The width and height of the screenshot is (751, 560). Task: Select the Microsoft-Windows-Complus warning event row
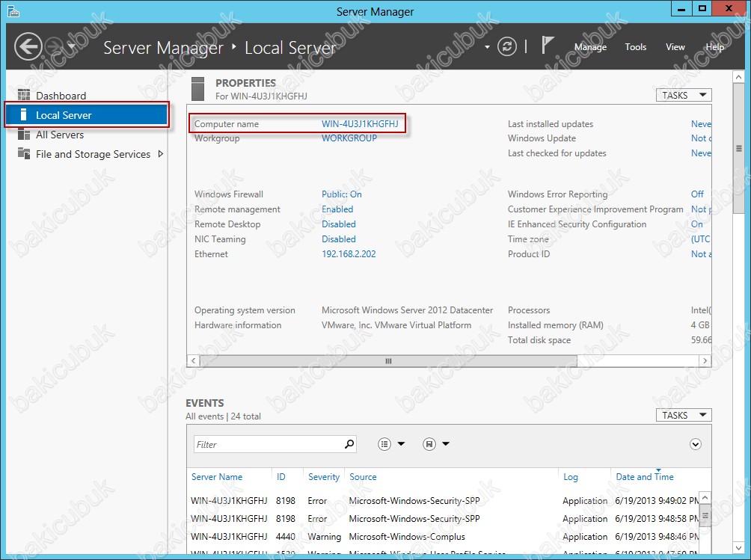tap(444, 537)
